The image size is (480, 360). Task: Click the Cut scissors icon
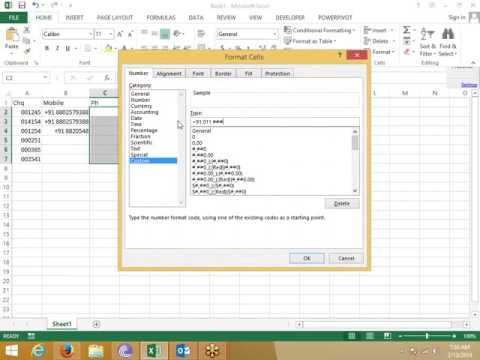point(27,30)
